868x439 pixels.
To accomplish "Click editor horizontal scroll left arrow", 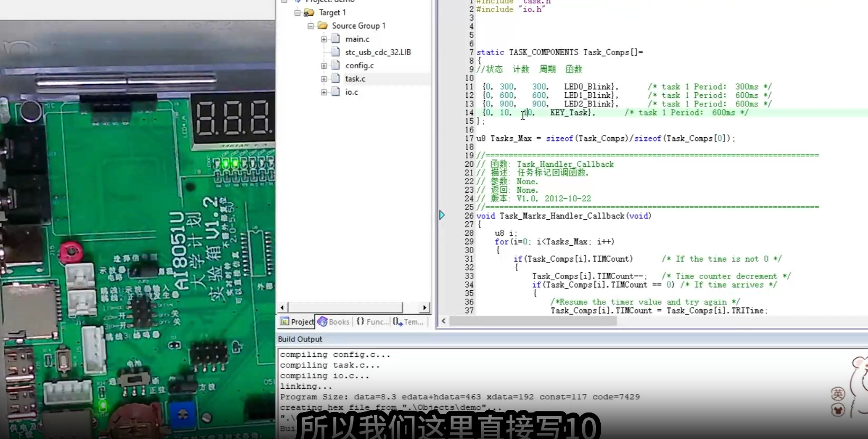I will coord(444,321).
